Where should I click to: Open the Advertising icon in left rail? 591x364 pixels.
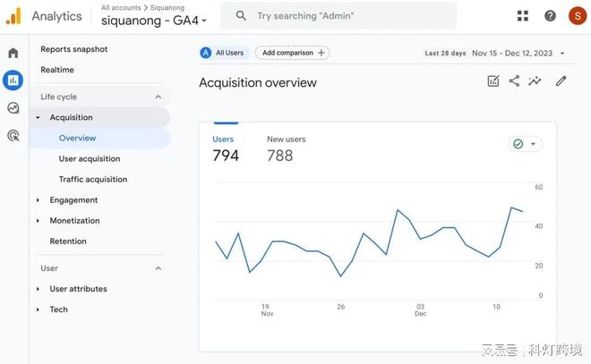13,136
